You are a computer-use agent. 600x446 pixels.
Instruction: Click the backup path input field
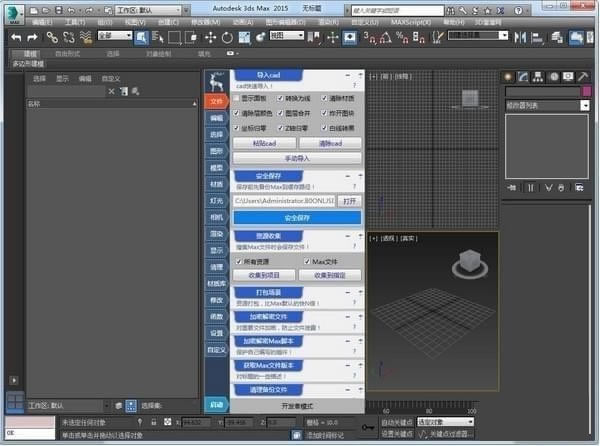[286, 200]
